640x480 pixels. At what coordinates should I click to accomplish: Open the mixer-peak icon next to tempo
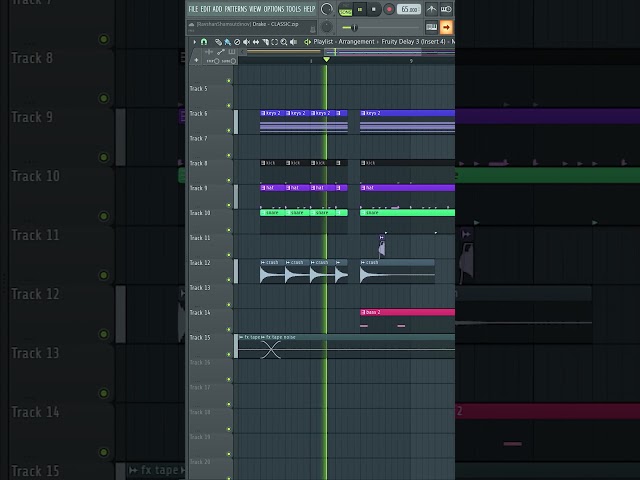point(431,9)
